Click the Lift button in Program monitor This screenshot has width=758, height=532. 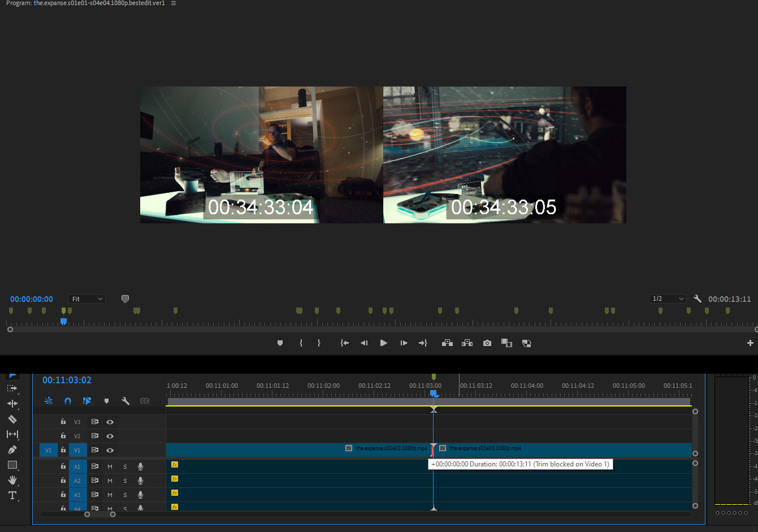point(447,343)
